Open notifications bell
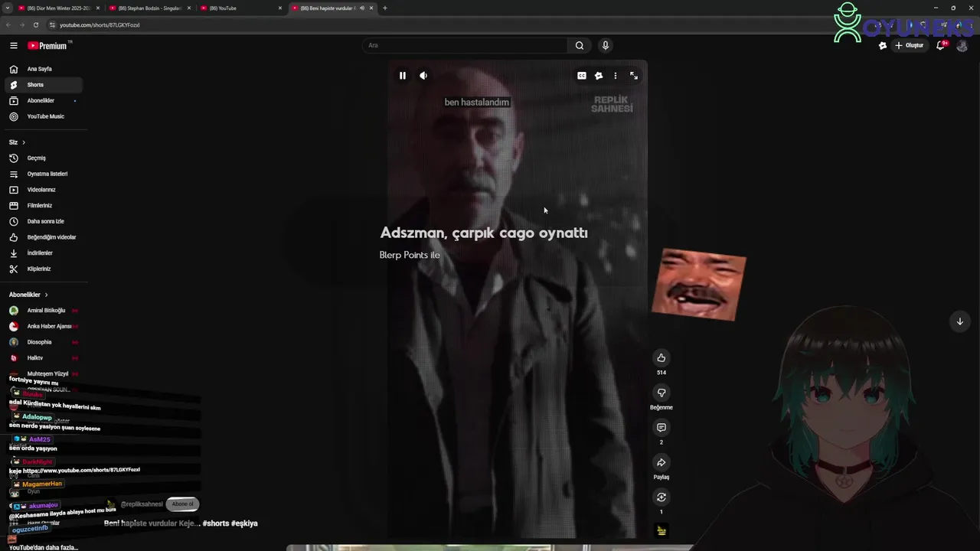 (941, 45)
